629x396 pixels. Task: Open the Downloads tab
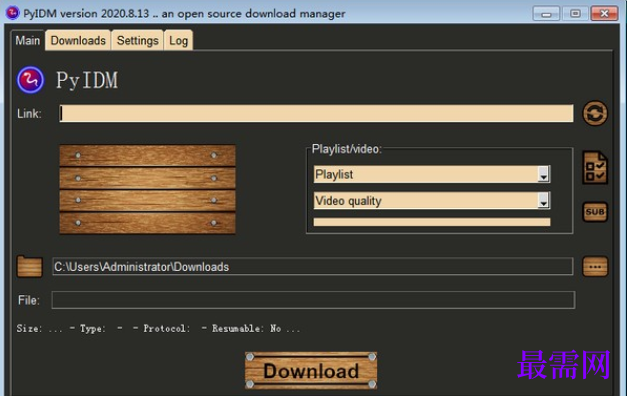[78, 41]
